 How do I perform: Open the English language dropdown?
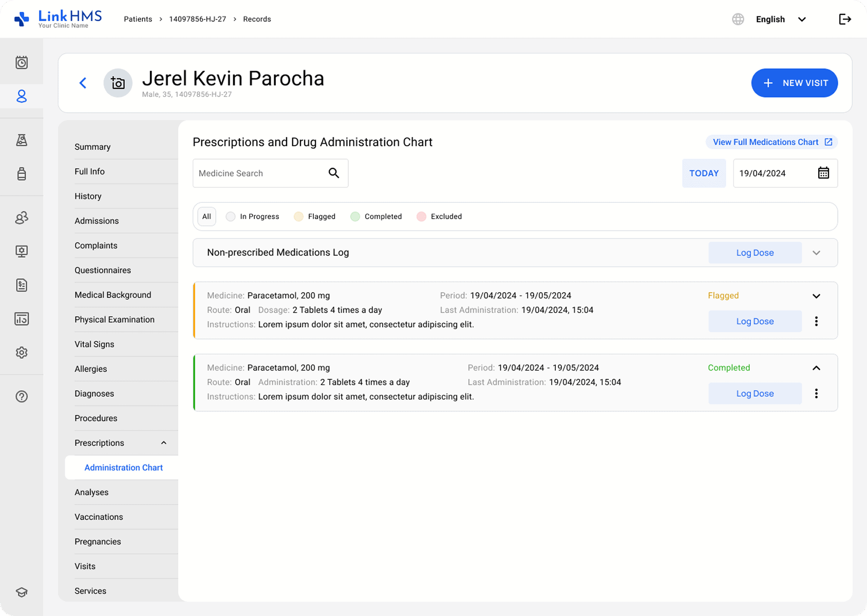(780, 20)
